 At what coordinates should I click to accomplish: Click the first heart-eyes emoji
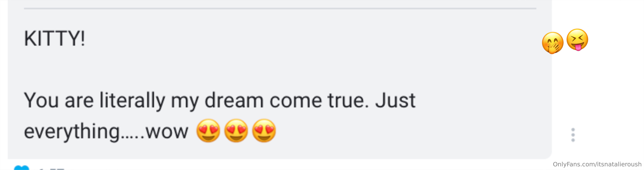tap(208, 131)
